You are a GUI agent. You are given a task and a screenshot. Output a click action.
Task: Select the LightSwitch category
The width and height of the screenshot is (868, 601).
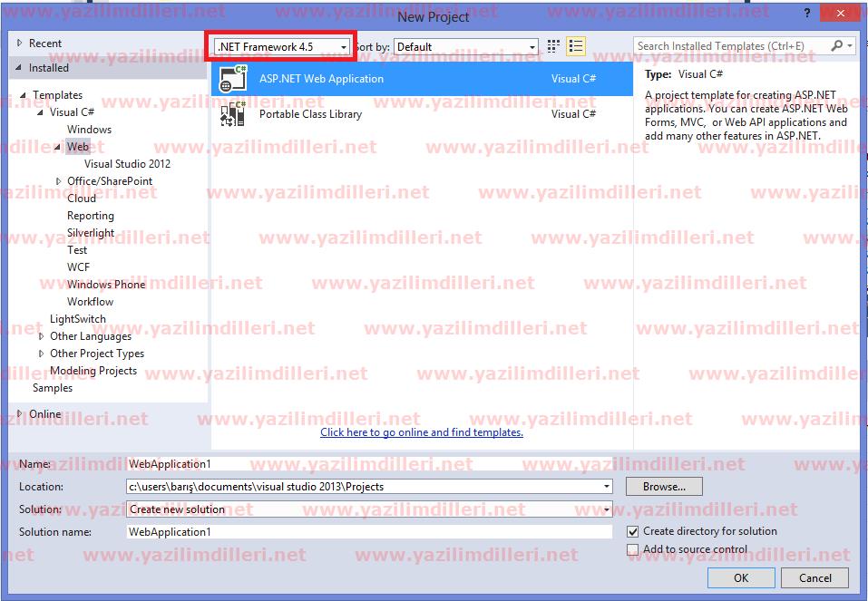(x=77, y=319)
